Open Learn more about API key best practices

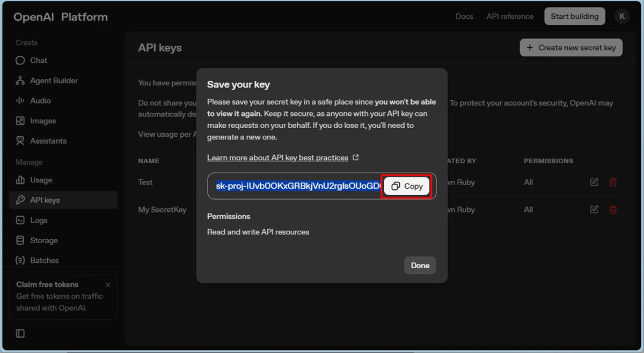[x=277, y=158]
